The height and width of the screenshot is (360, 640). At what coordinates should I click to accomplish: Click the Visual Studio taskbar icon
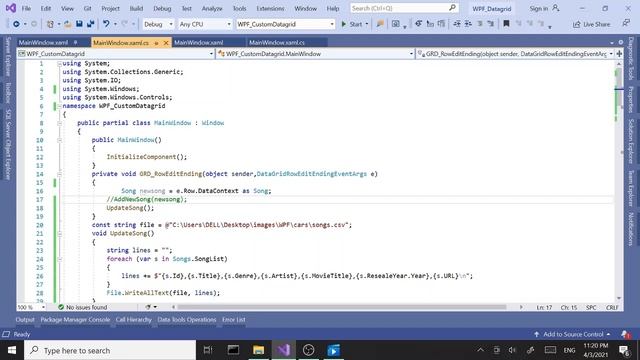click(284, 350)
